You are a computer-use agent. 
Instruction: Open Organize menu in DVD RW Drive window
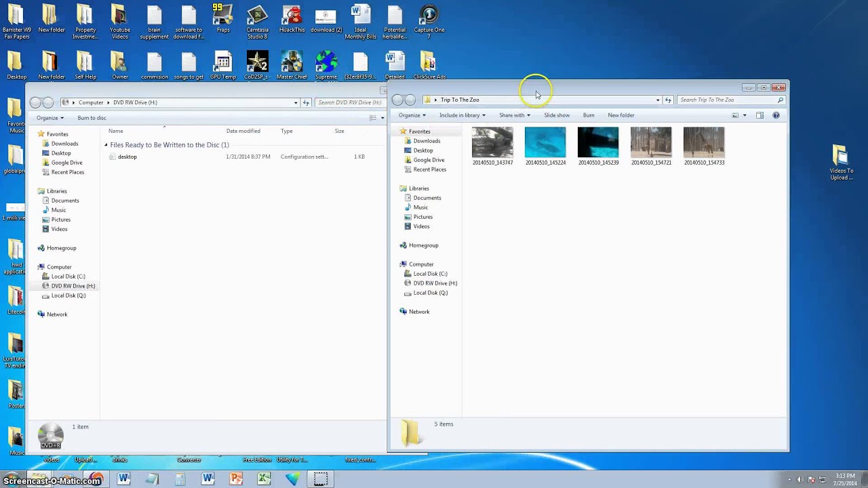point(50,118)
